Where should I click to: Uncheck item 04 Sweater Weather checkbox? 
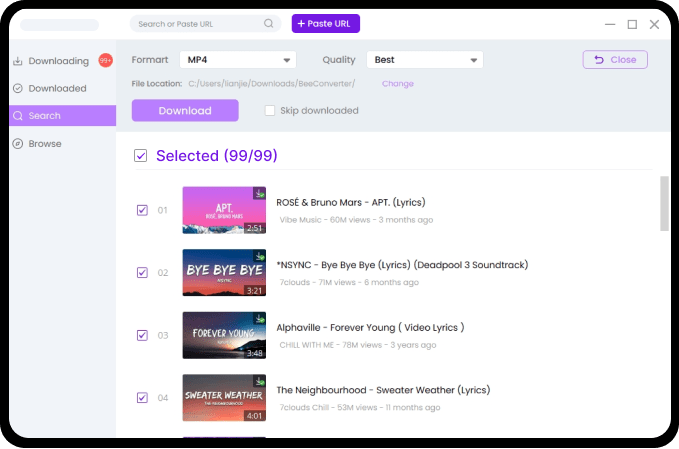coord(142,397)
